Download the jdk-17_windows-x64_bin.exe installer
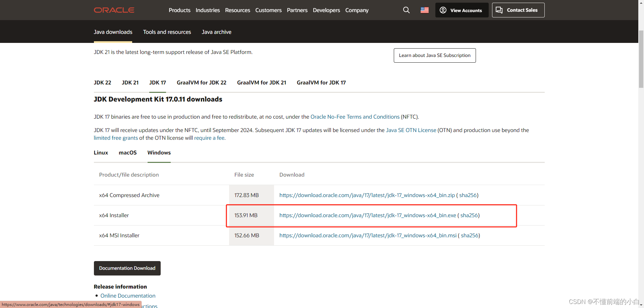This screenshot has height=308, width=644. tap(368, 215)
